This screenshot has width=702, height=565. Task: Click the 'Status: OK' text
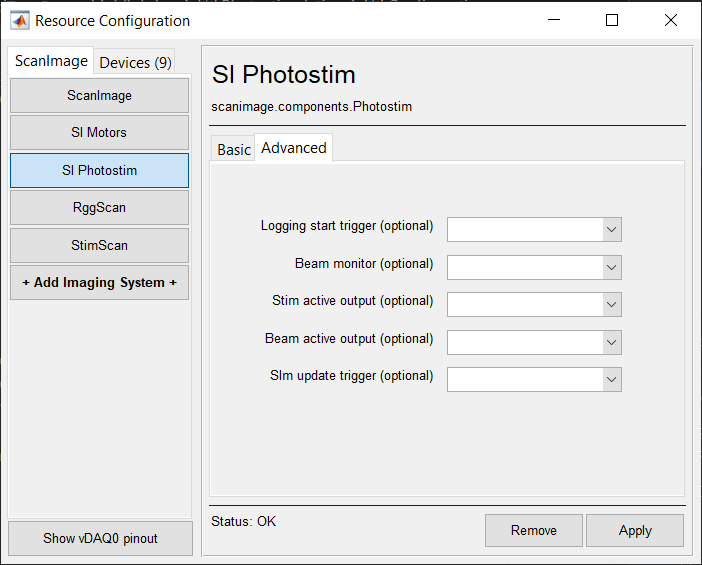coord(244,522)
